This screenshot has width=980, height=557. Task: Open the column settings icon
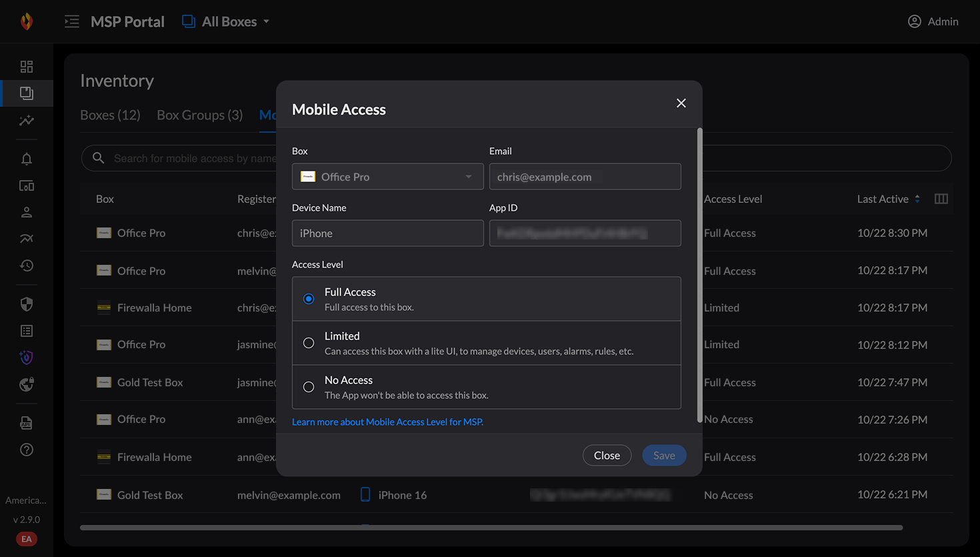click(941, 199)
